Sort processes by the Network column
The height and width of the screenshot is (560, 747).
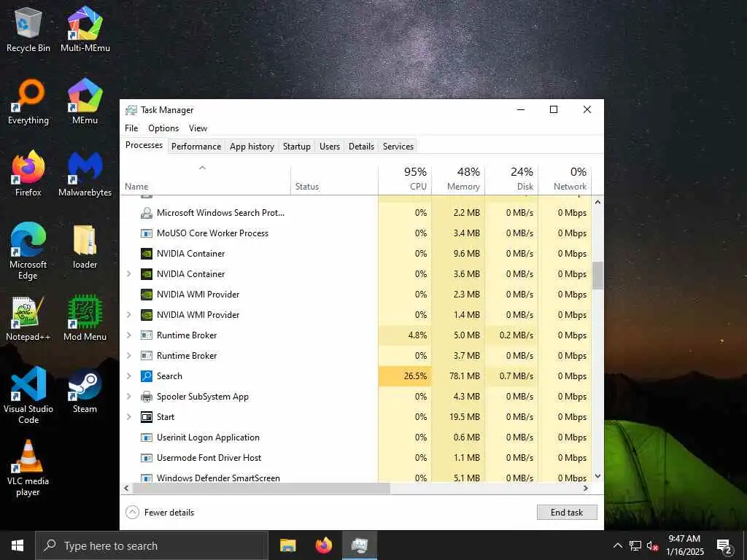click(565, 179)
